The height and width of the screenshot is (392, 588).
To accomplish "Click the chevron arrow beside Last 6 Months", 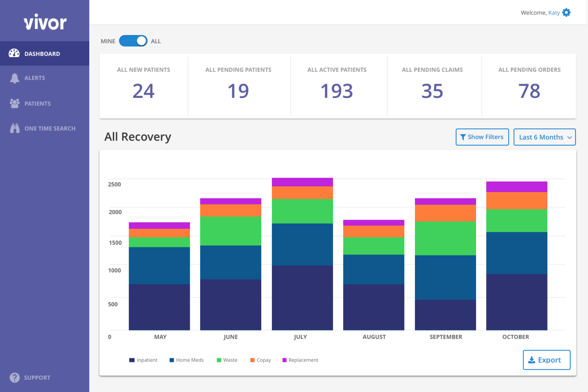I will click(569, 138).
